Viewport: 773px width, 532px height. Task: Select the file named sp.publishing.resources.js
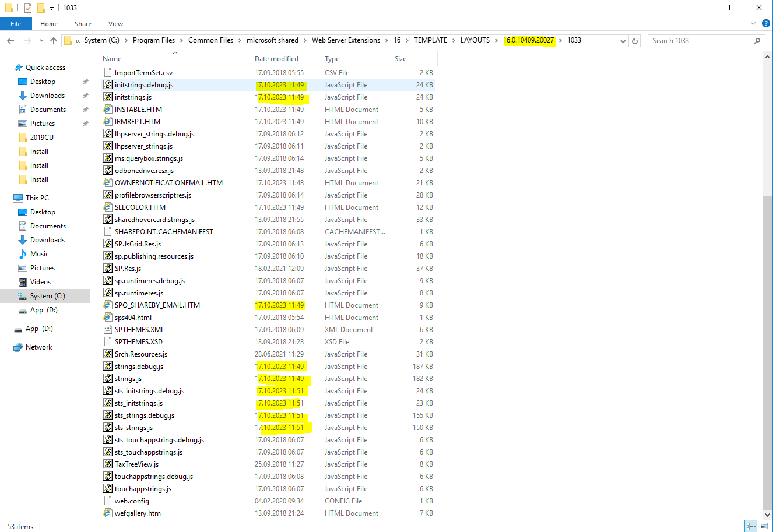[154, 256]
